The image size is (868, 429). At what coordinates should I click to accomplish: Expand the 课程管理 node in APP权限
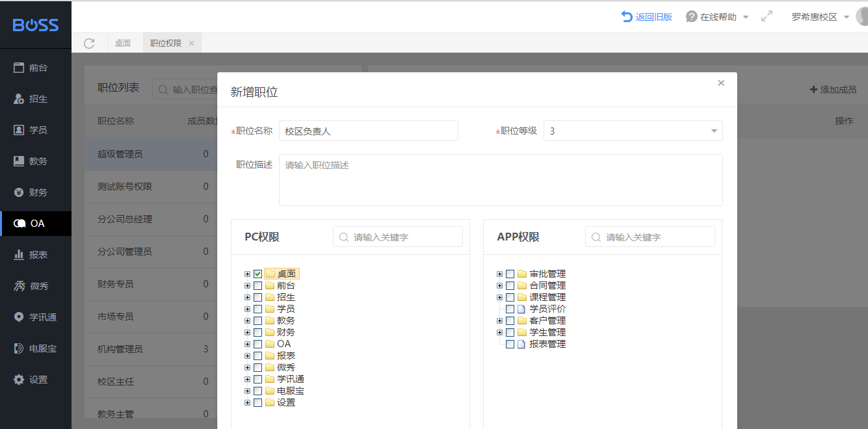(499, 297)
